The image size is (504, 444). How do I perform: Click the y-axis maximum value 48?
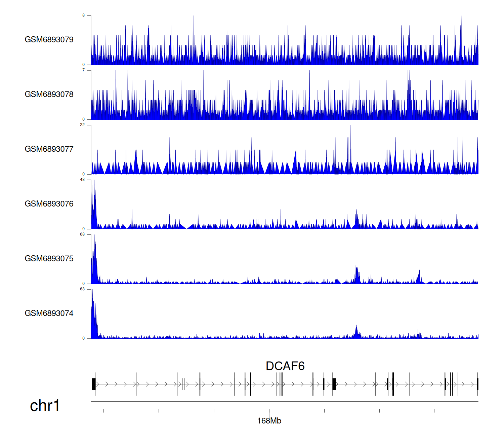82,180
